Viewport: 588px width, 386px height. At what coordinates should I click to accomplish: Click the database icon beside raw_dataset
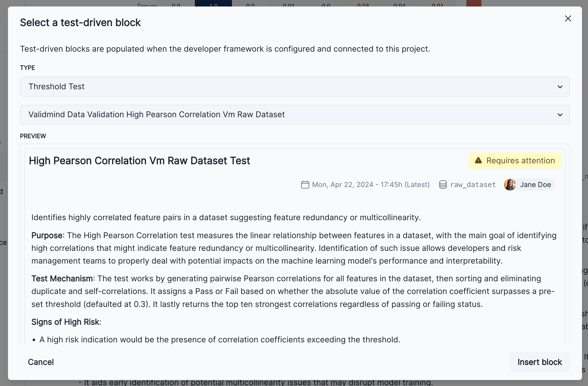click(x=443, y=185)
